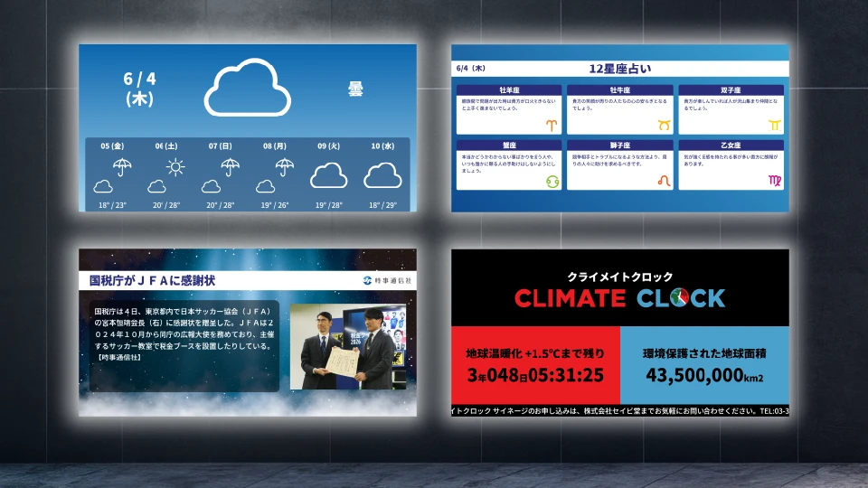Click the Gemini symbol in the 双子座 card
Screen dimensions: 868x488
(x=775, y=125)
